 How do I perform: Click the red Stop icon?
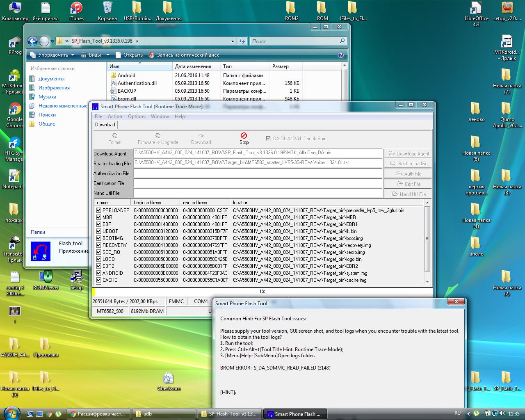pyautogui.click(x=244, y=136)
